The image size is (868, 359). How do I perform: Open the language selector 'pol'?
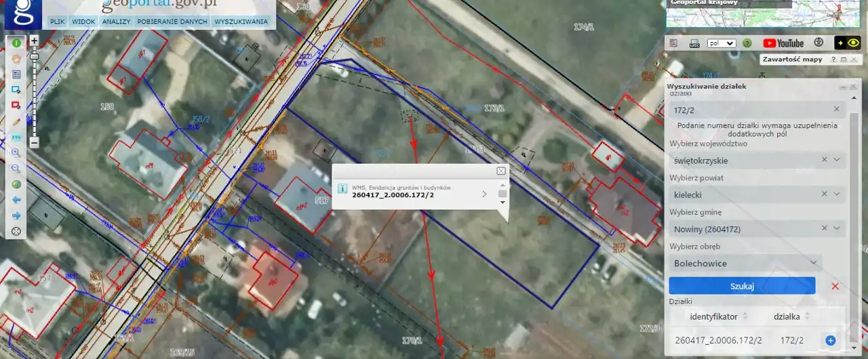click(x=721, y=43)
